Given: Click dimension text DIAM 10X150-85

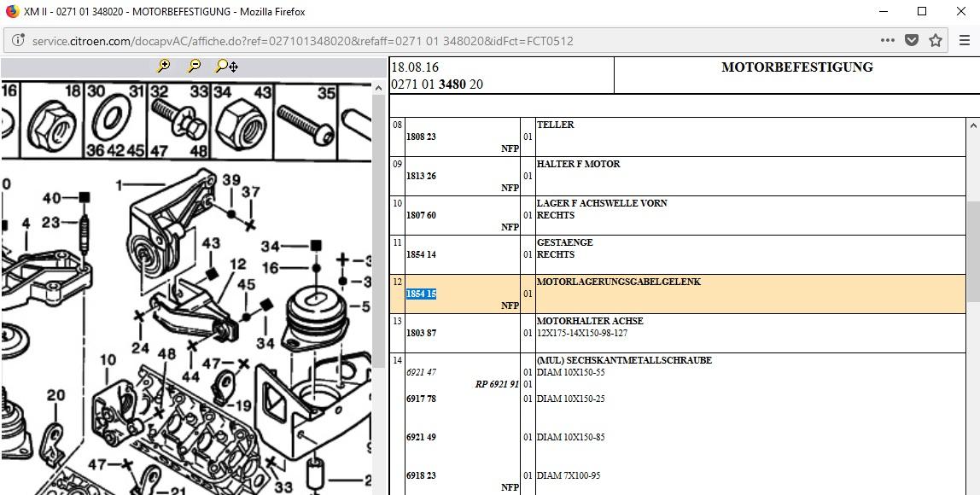Looking at the screenshot, I should point(570,438).
